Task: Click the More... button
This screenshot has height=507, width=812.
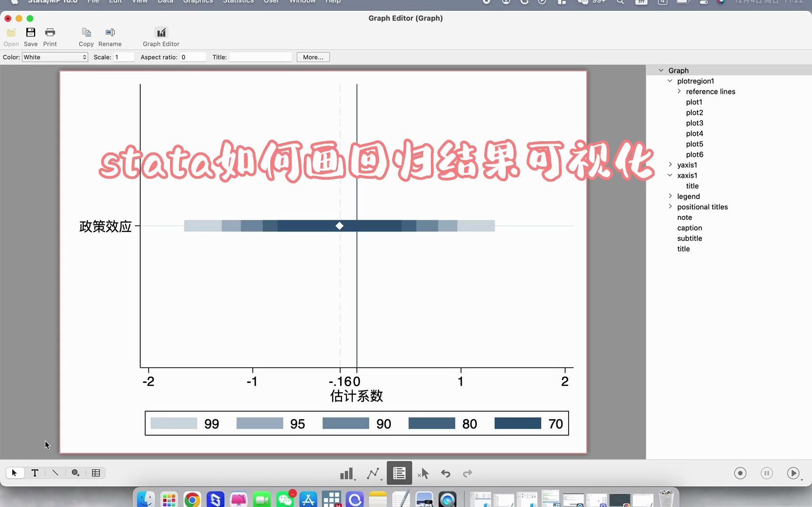Action: (x=313, y=57)
